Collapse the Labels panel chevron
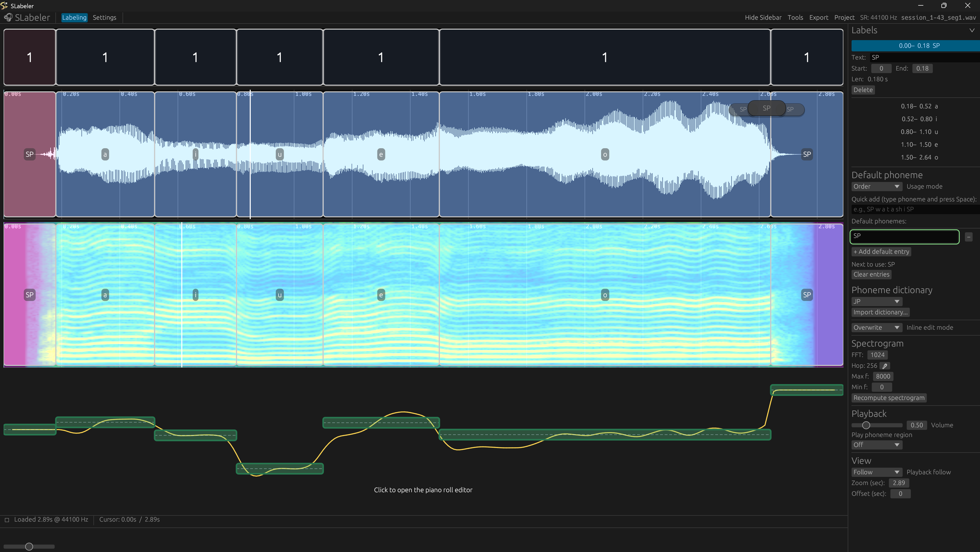 [972, 30]
